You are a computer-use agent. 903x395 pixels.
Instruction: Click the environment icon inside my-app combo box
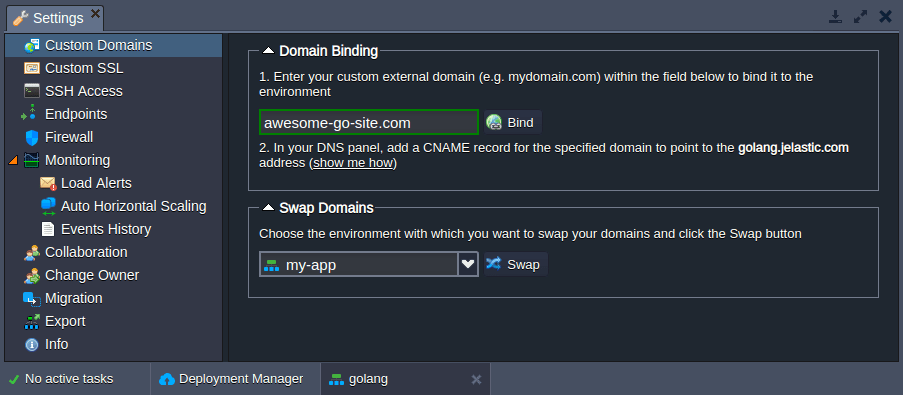(271, 265)
